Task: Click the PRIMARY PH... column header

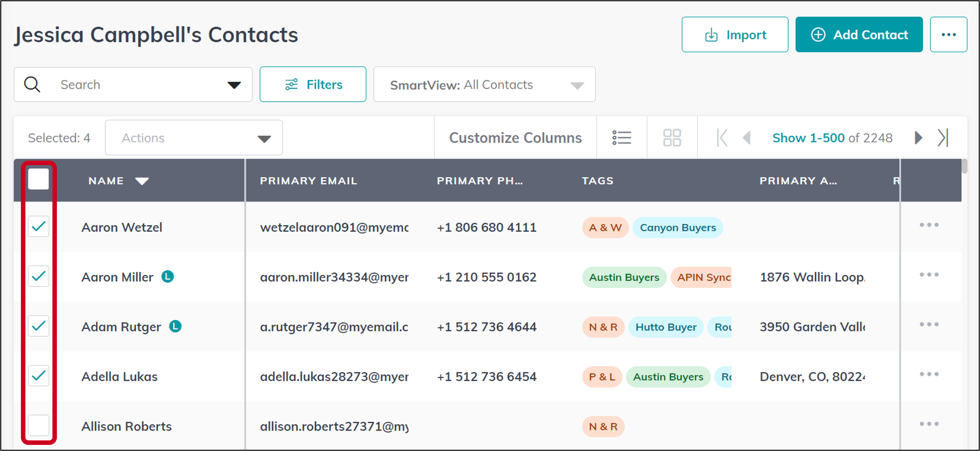Action: 480,181
